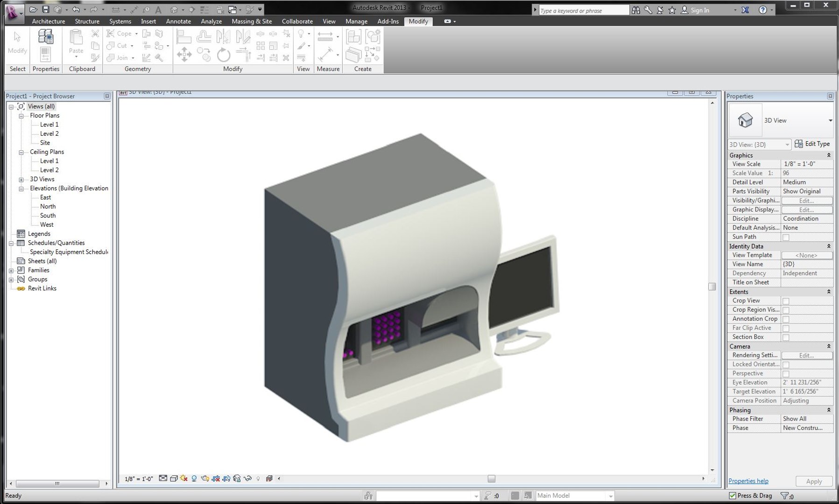This screenshot has height=504, width=839.
Task: Open the Massing & Site ribbon tab
Action: click(x=252, y=21)
